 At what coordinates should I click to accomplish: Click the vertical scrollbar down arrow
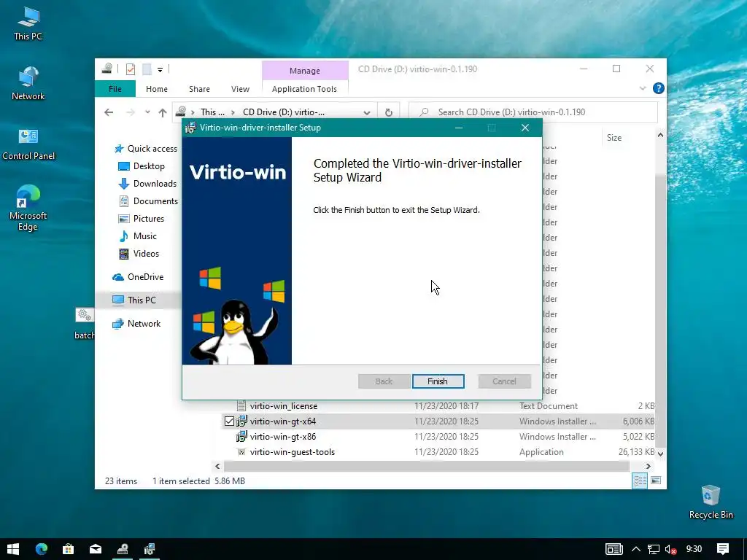pyautogui.click(x=660, y=454)
